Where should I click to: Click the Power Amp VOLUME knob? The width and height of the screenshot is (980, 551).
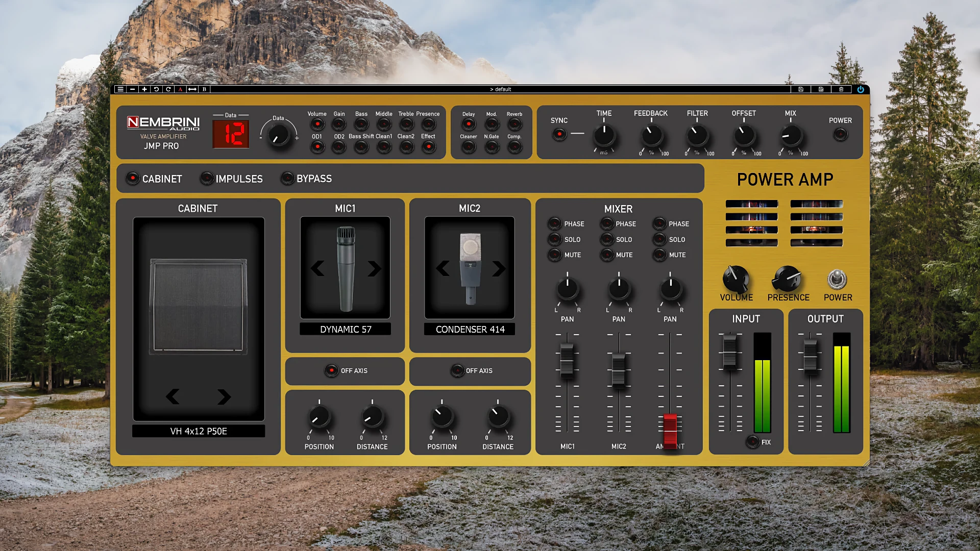[x=736, y=279]
